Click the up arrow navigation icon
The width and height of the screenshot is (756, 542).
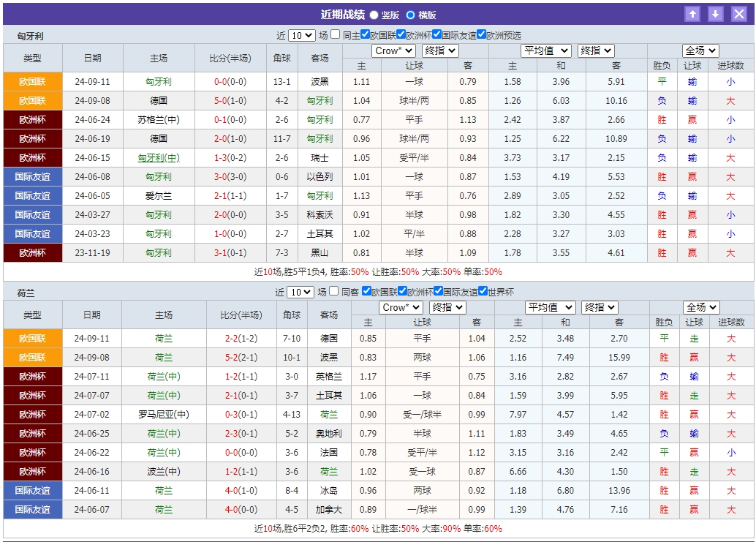pos(692,13)
